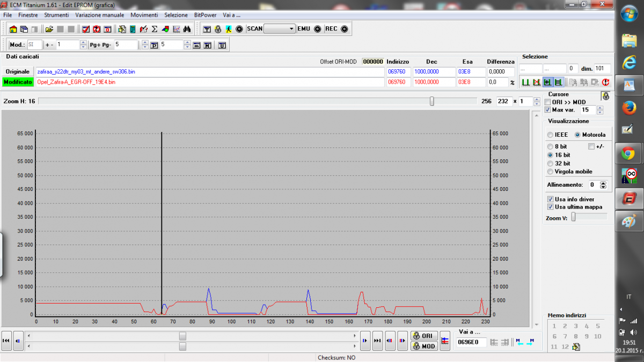Increase the Max var. value spinner

600,107
